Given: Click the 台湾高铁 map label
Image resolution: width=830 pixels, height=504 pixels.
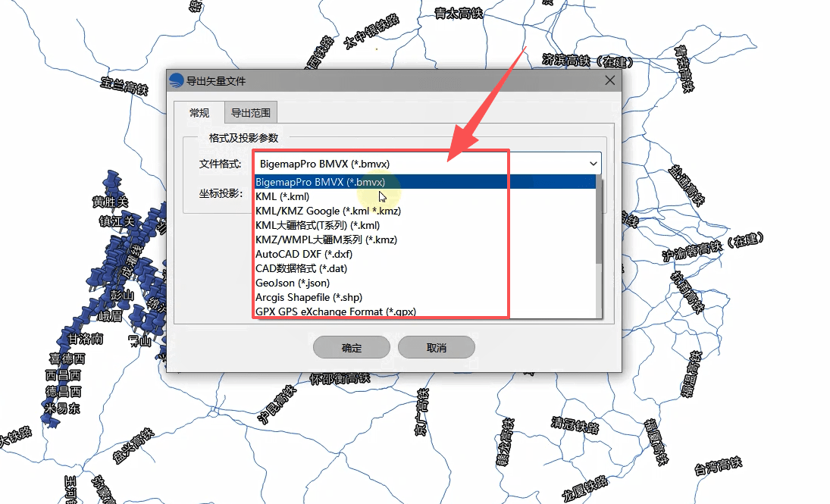Looking at the screenshot, I should pos(719,466).
